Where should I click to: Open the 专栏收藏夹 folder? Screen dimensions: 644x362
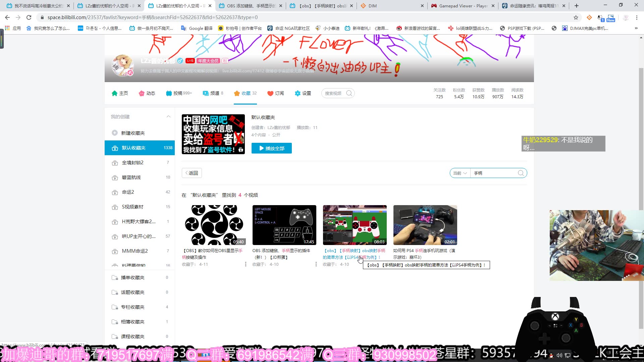pyautogui.click(x=140, y=307)
